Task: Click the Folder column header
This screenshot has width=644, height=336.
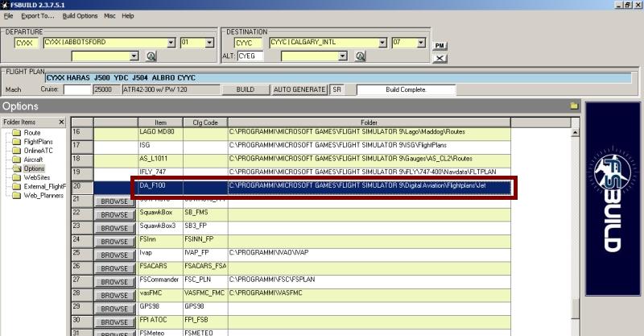Action: tap(369, 122)
